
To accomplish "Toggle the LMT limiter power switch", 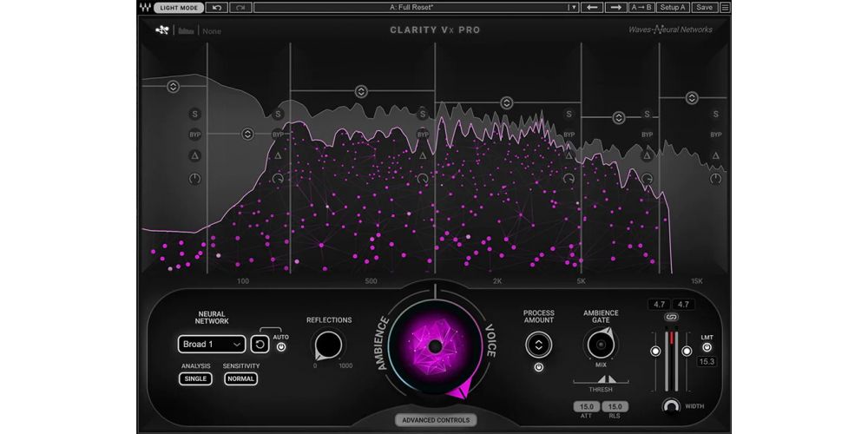I will [707, 348].
